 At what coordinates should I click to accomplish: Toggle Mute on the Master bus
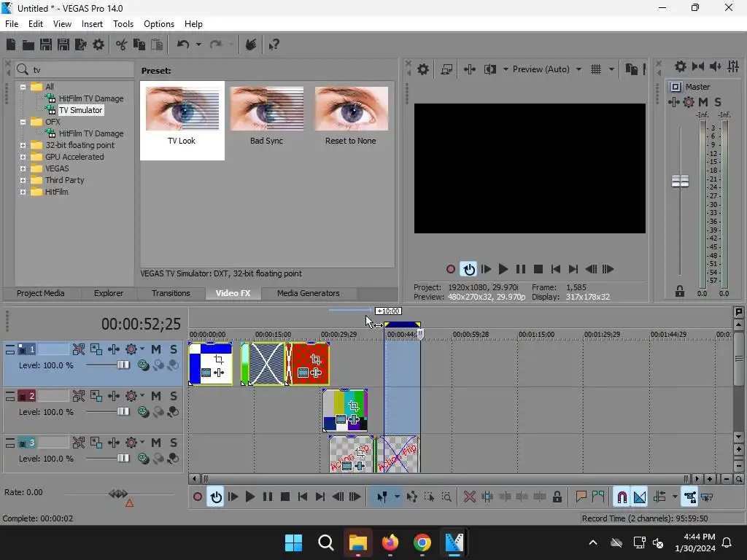coord(703,102)
